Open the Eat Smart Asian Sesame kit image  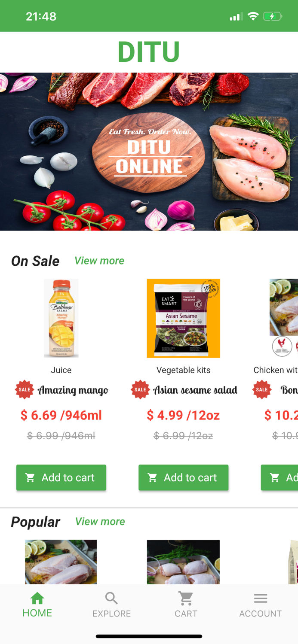coord(183,318)
